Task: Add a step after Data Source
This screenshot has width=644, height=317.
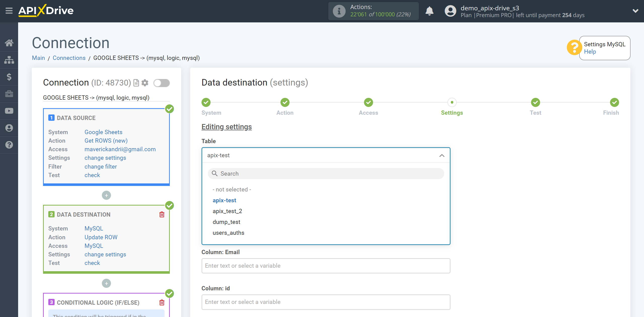Action: pyautogui.click(x=106, y=195)
